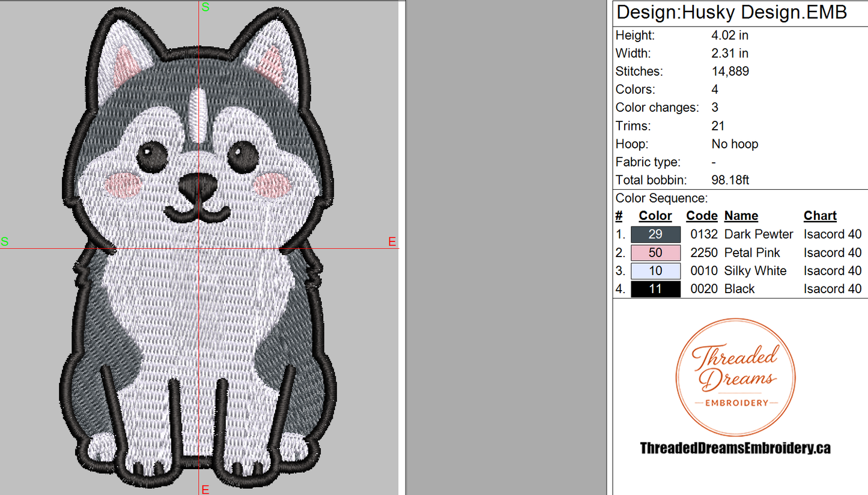The height and width of the screenshot is (495, 868).
Task: Click the 'Code' column header
Action: pos(702,216)
